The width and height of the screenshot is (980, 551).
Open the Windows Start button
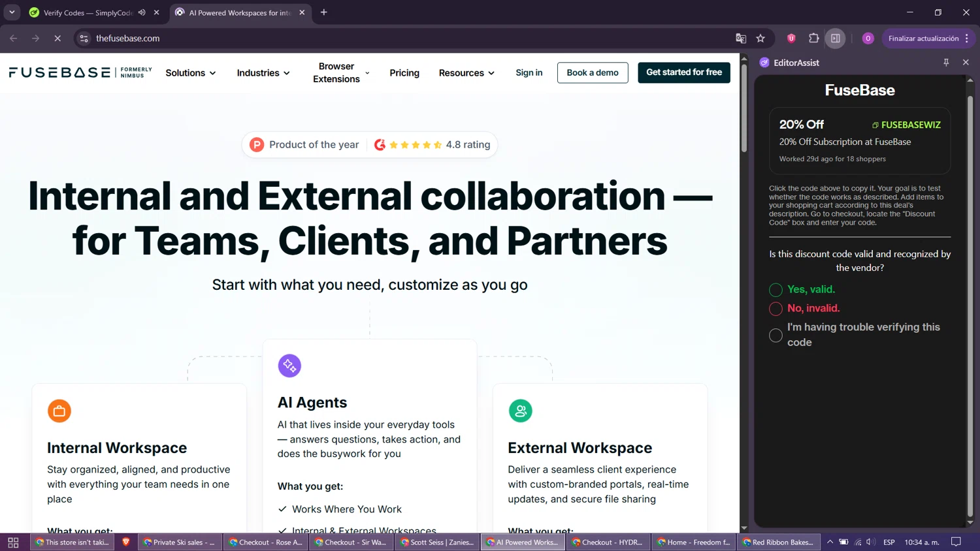coord(13,543)
